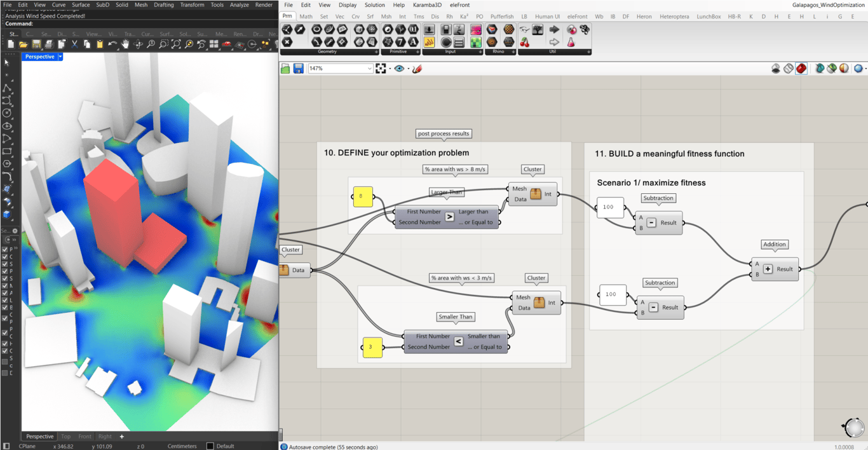Toggle the canvas preview eye icon
The height and width of the screenshot is (450, 868).
coord(399,69)
